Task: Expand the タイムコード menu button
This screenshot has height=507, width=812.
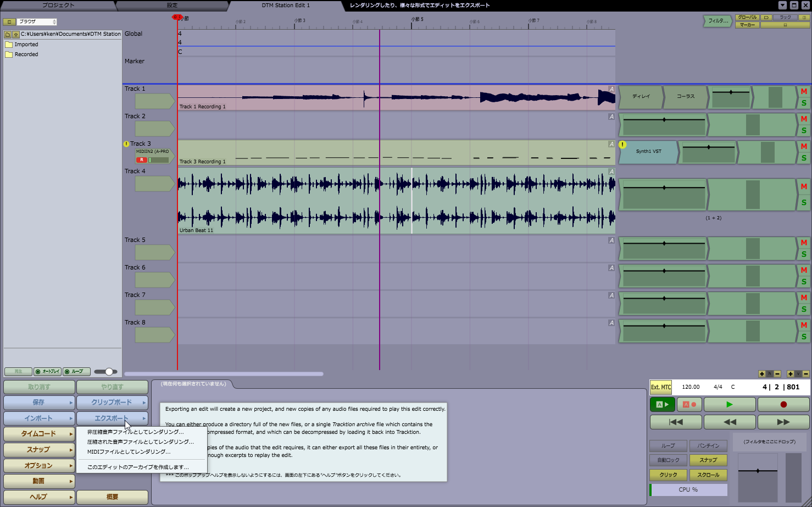Action: (39, 434)
